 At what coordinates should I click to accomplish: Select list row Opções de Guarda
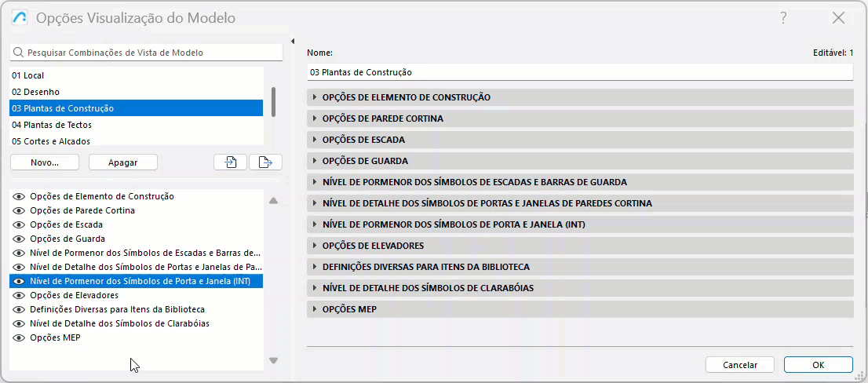(137, 239)
